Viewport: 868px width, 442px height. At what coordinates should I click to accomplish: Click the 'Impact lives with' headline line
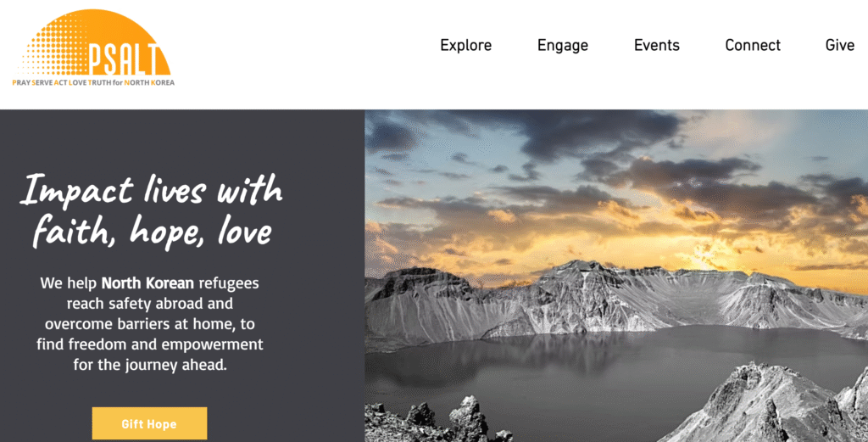152,190
